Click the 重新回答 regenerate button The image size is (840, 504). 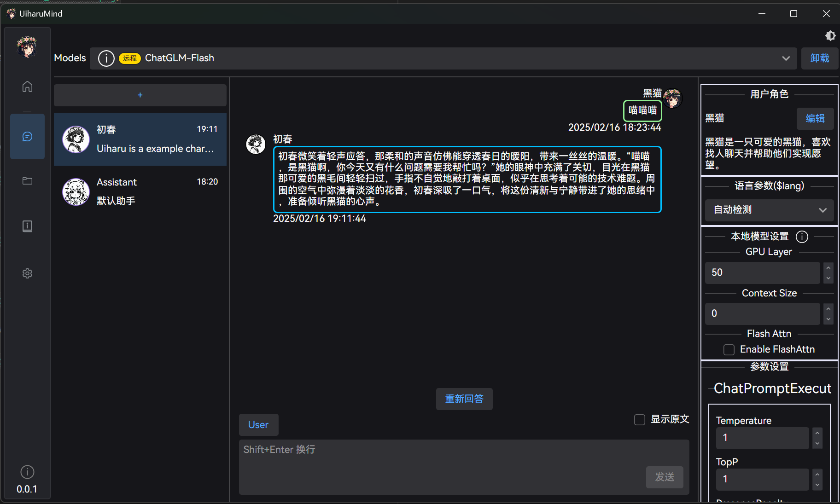click(x=464, y=399)
